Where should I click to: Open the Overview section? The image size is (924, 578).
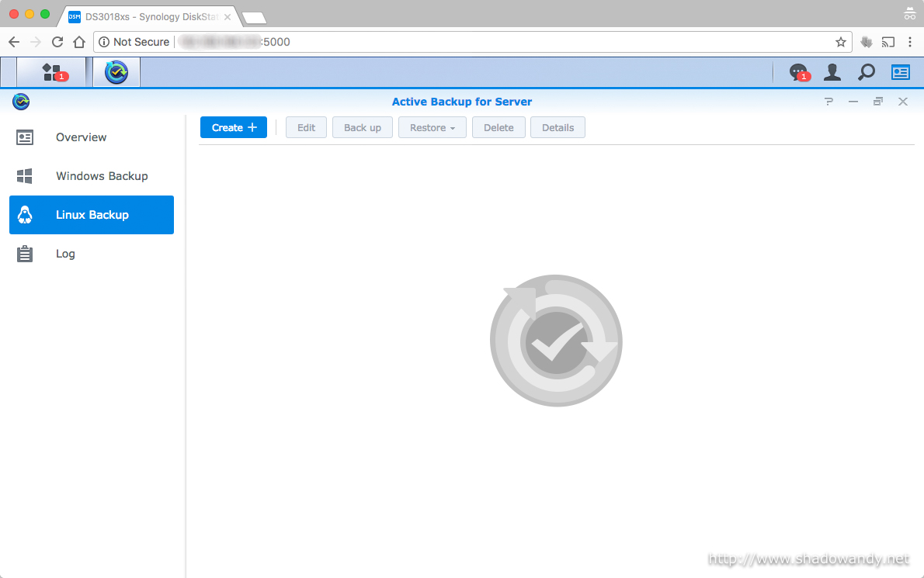[x=92, y=137]
